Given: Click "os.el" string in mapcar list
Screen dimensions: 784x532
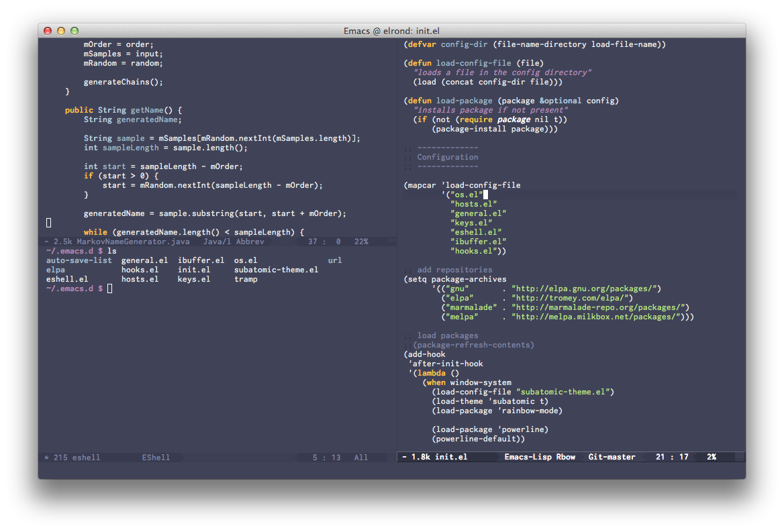Looking at the screenshot, I should click(467, 195).
